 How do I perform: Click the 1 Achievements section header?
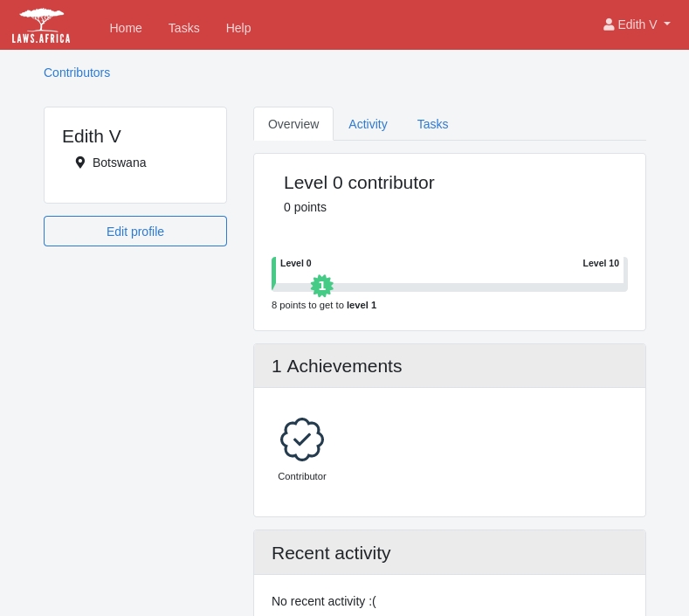pos(336,366)
